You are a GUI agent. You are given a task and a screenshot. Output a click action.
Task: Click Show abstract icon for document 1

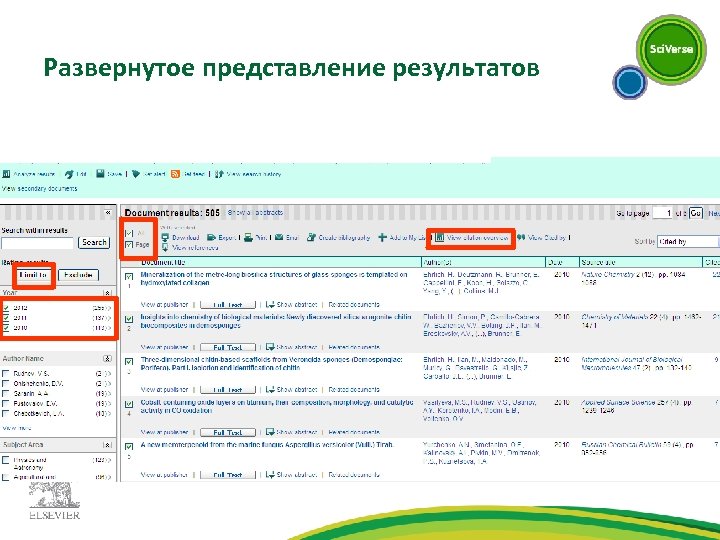(270, 304)
